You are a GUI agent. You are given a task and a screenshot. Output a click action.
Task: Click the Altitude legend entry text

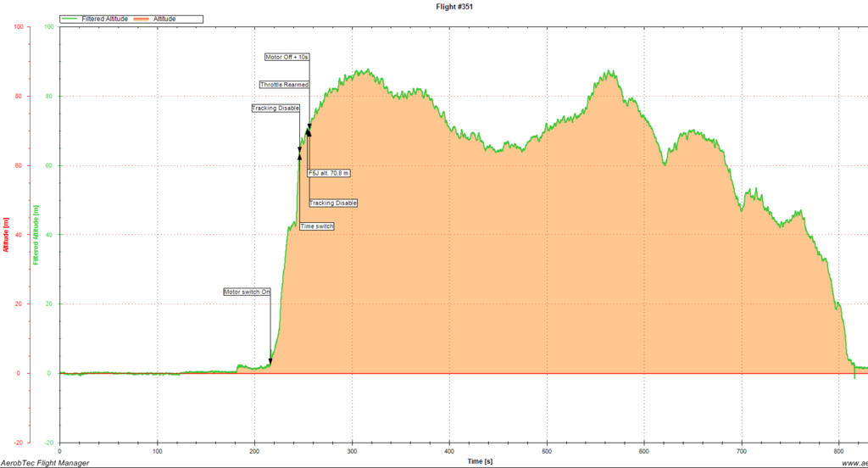pyautogui.click(x=164, y=18)
